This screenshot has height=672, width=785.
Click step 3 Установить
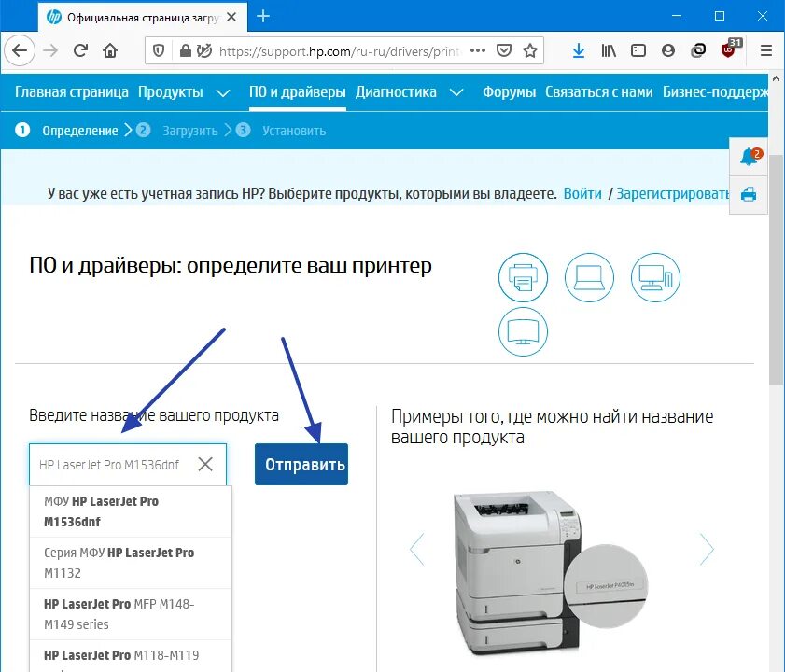[x=281, y=131]
